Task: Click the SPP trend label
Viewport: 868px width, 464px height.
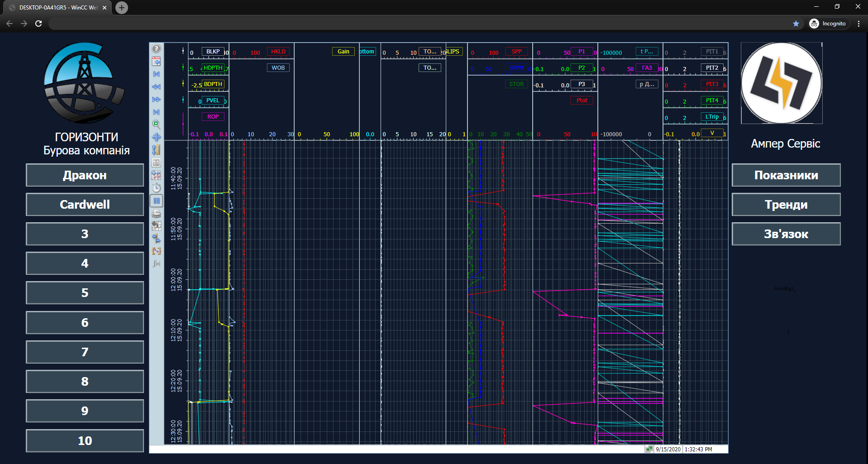Action: [x=517, y=52]
